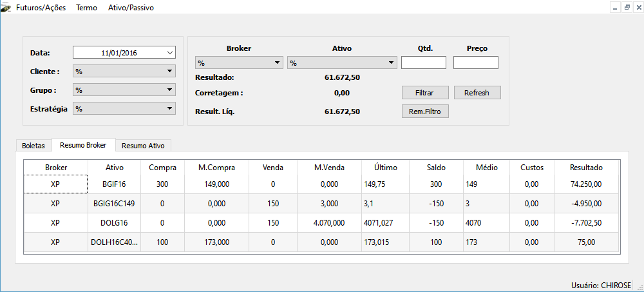The width and height of the screenshot is (644, 292).
Task: Switch to the Boletas tab
Action: pos(33,146)
